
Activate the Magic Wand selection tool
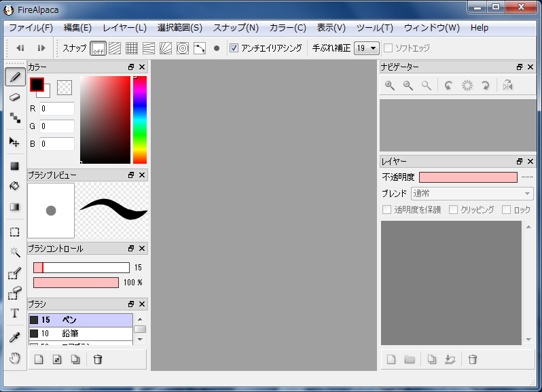pyautogui.click(x=14, y=252)
